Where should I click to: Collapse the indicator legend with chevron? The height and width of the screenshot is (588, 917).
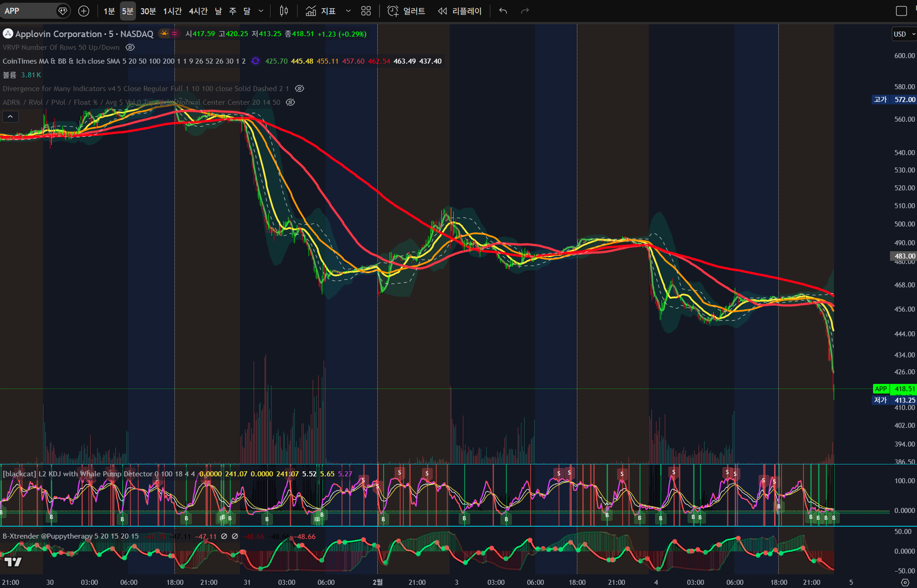coord(10,117)
